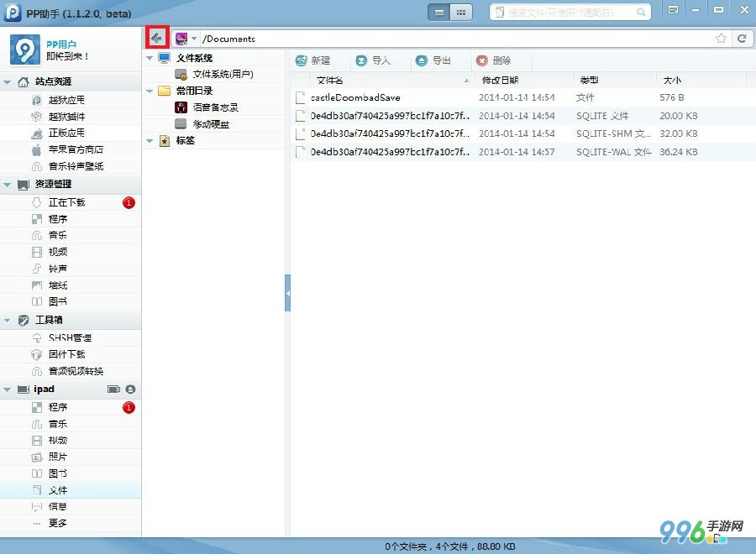
Task: Import files with 导入
Action: (373, 60)
